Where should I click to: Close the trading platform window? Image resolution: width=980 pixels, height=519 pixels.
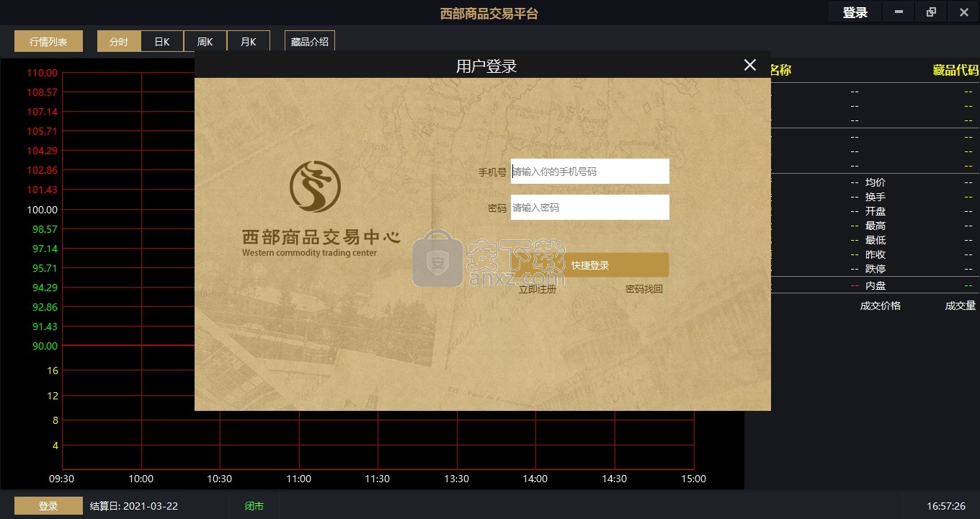tap(963, 12)
